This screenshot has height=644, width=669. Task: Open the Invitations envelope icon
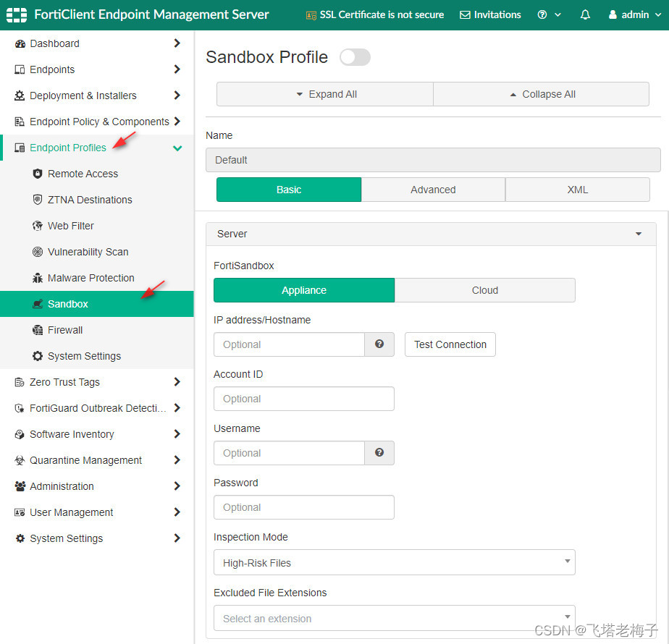point(465,15)
